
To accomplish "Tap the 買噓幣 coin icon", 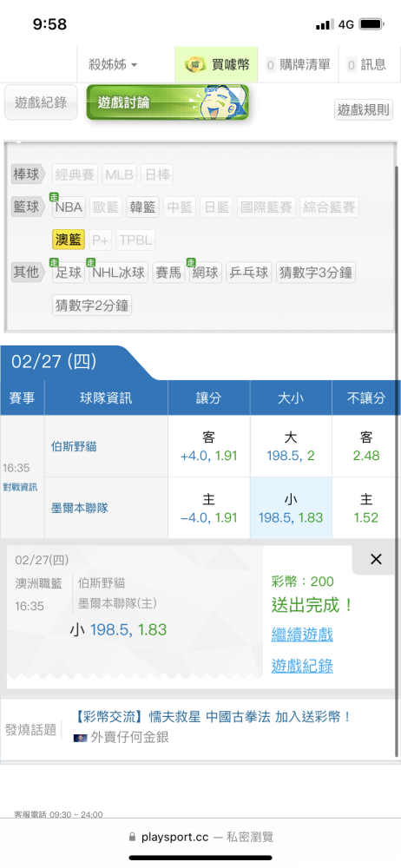I will click(x=193, y=65).
